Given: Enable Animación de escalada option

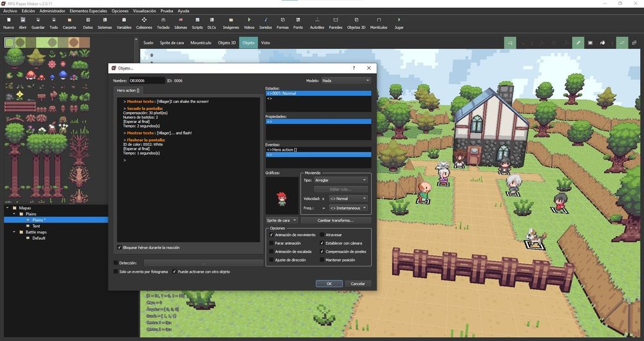Looking at the screenshot, I should [272, 252].
